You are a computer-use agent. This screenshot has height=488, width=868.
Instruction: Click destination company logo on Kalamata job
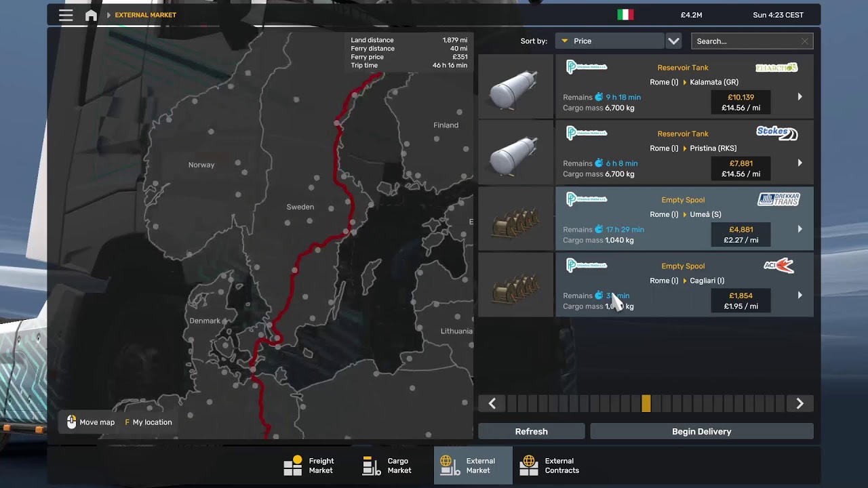point(776,68)
